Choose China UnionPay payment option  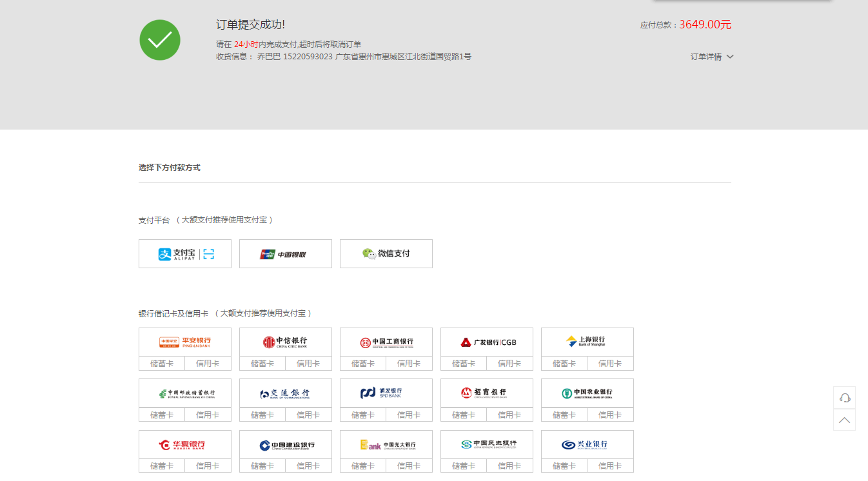click(x=286, y=254)
